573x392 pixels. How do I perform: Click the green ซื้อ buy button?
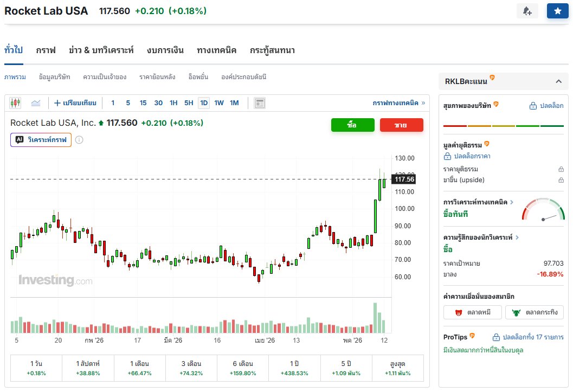tap(353, 125)
